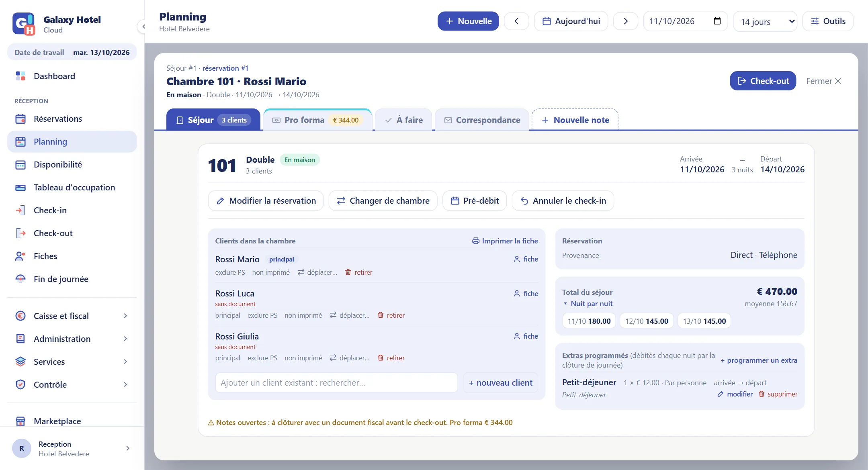868x470 pixels.
Task: Expand the Contrôle menu
Action: point(72,385)
